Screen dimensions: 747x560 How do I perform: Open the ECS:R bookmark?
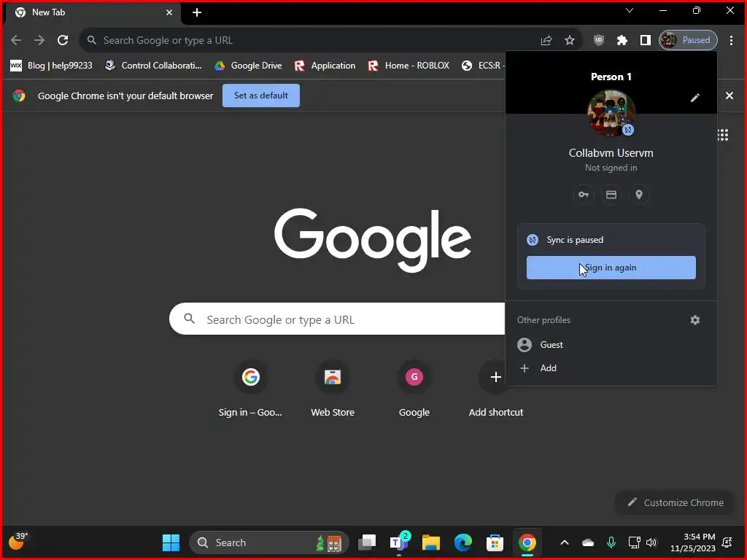481,66
